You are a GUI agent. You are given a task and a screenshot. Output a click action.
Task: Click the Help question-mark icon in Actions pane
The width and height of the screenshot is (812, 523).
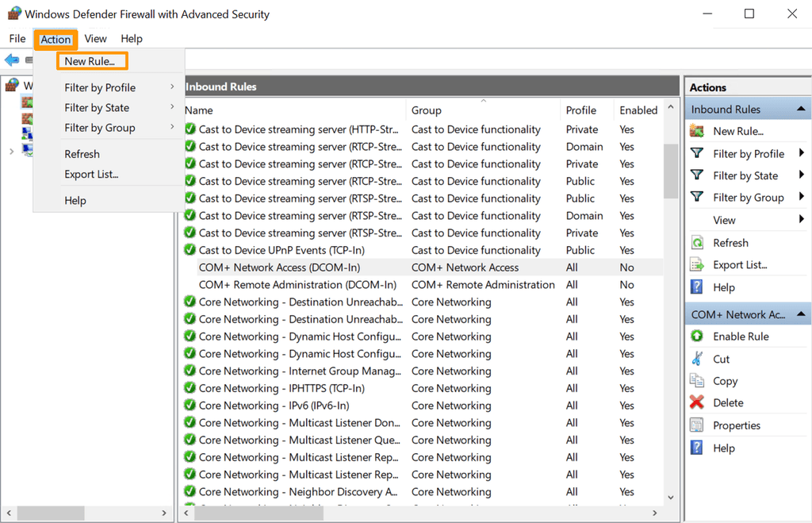pos(696,286)
